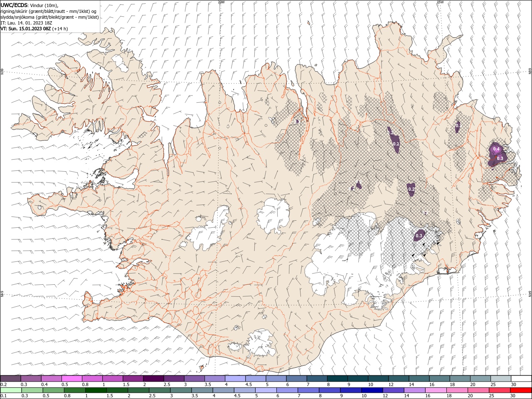This screenshot has width=532, height=399.
Task: Pick the dark purple 2 swatch in upper legend
Action: pos(153,378)
